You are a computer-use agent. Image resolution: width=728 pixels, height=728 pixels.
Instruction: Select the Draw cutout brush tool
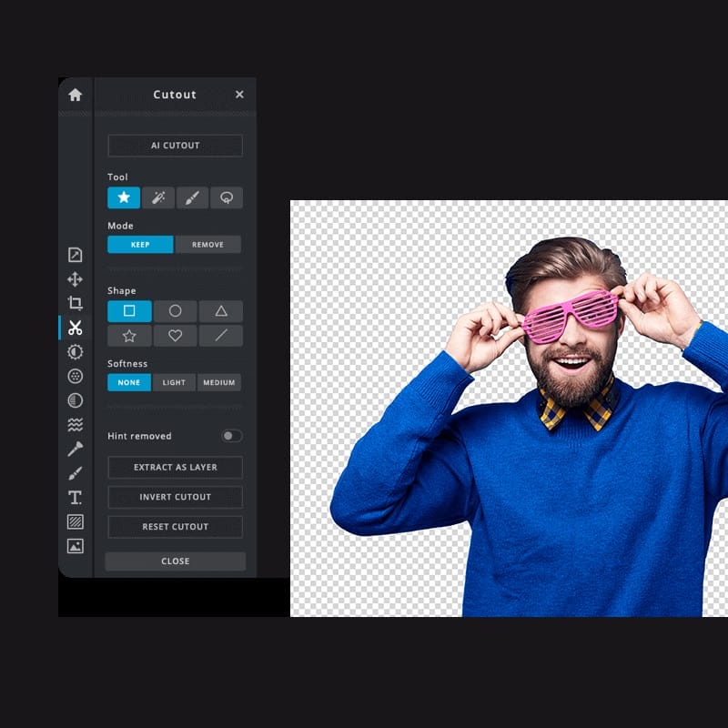pyautogui.click(x=192, y=197)
